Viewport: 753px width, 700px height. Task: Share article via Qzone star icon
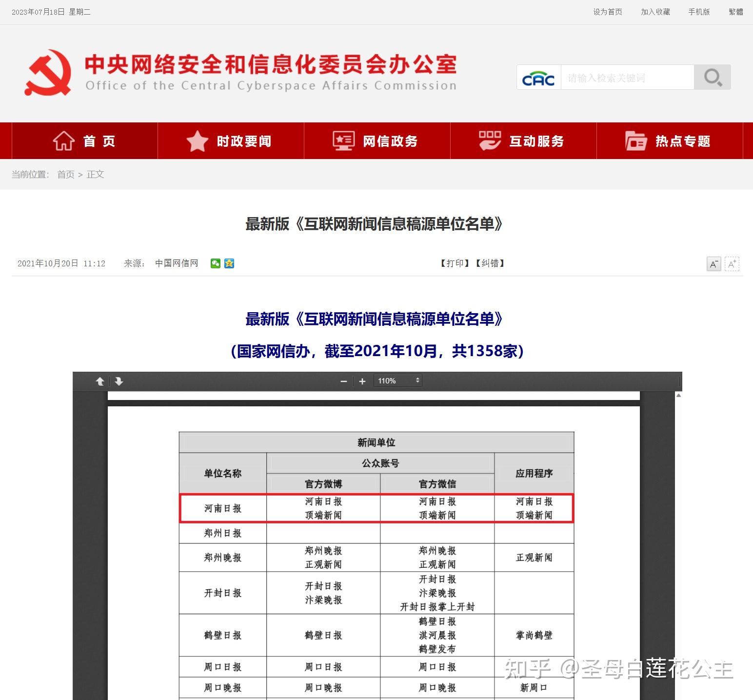(229, 263)
